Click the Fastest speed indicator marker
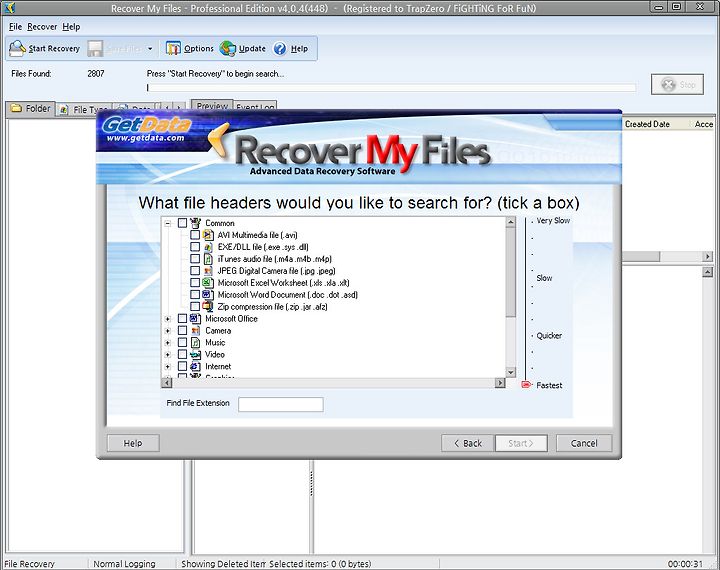Viewport: 720px width, 570px height. click(x=526, y=384)
